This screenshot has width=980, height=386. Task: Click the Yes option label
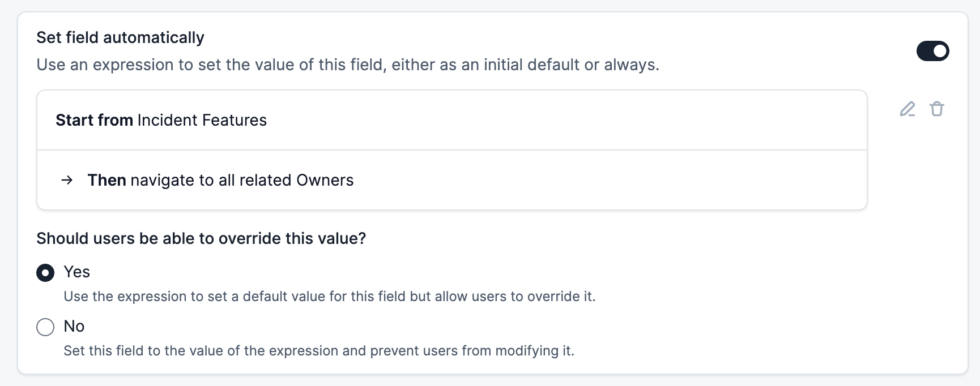[76, 272]
